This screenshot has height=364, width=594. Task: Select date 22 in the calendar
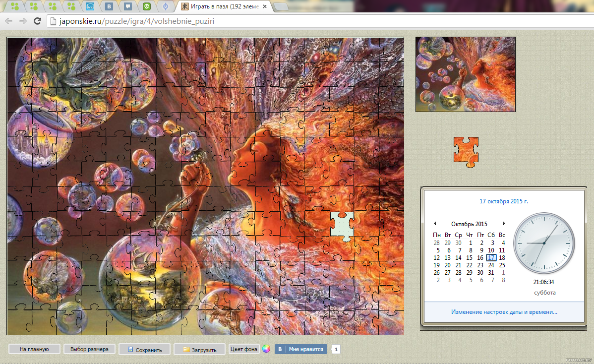point(470,265)
